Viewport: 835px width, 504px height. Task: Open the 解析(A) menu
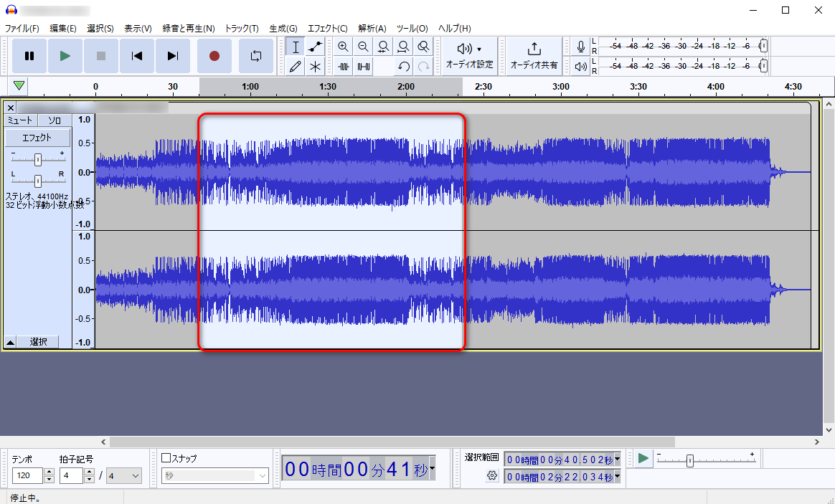[x=372, y=28]
